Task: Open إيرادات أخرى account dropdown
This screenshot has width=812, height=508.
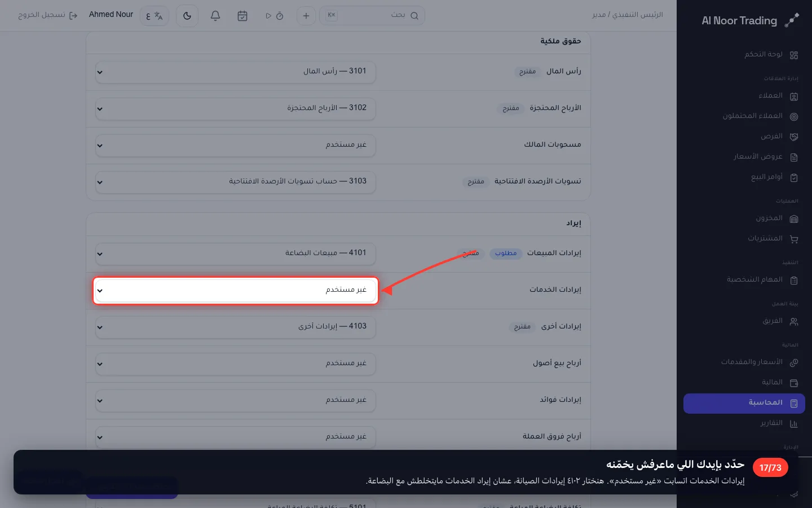Action: (x=235, y=327)
